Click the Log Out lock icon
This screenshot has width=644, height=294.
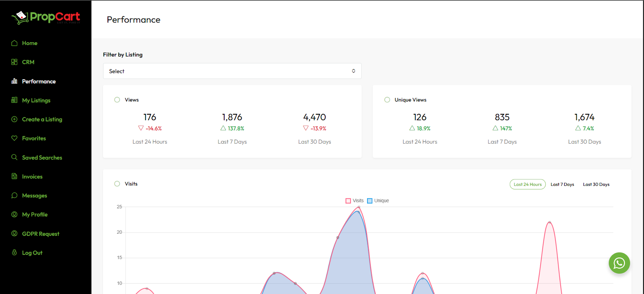tap(14, 253)
